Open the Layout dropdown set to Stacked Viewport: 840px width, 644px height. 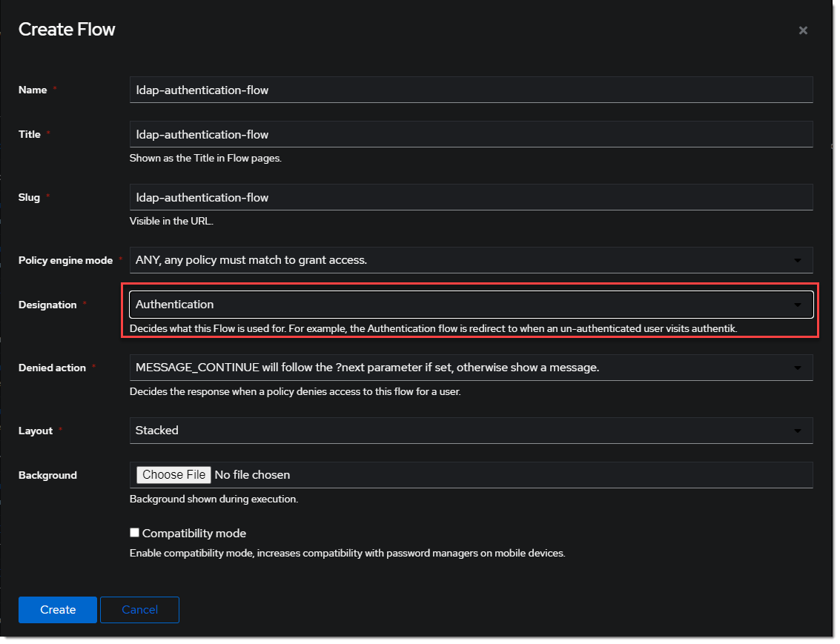[471, 431]
